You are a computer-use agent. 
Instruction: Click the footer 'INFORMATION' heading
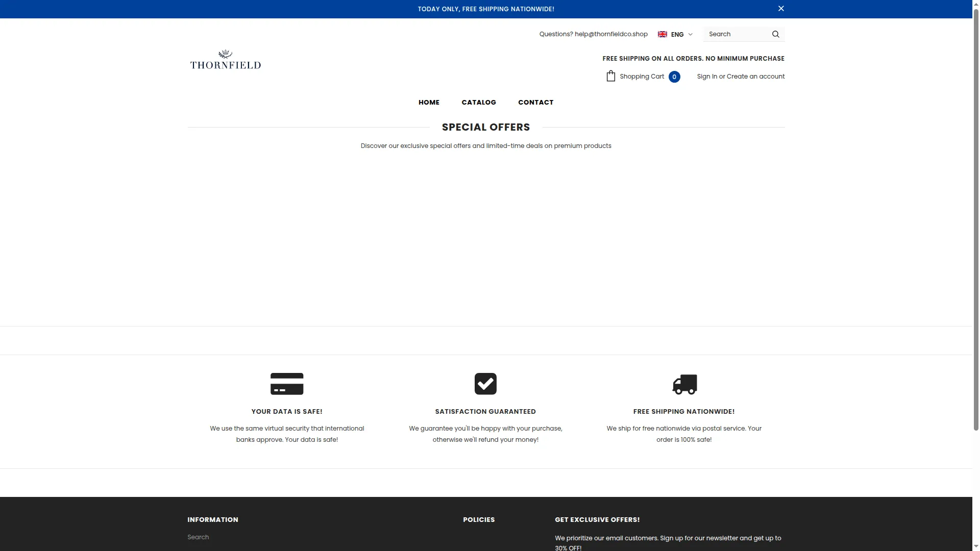point(213,519)
